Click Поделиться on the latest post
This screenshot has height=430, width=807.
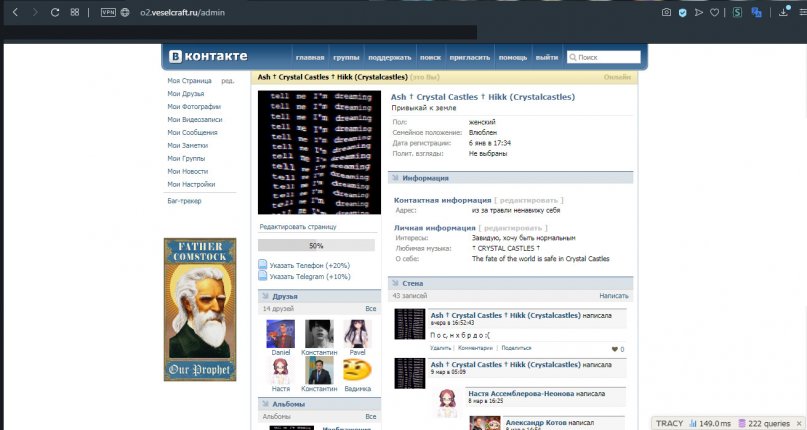(x=516, y=348)
